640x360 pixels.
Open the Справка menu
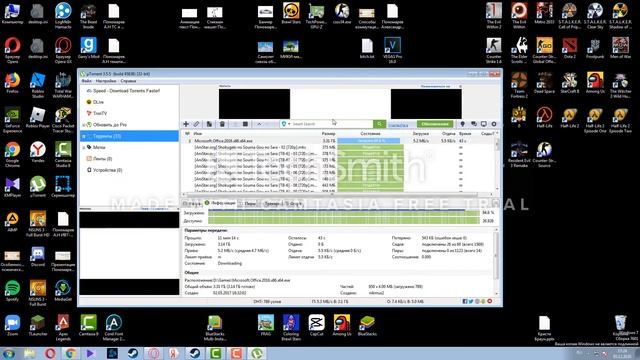pyautogui.click(x=128, y=81)
